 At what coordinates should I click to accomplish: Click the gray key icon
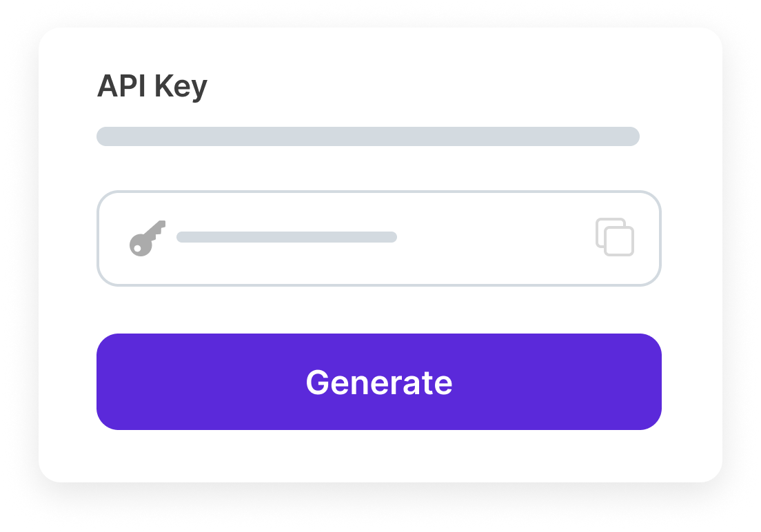click(x=147, y=238)
